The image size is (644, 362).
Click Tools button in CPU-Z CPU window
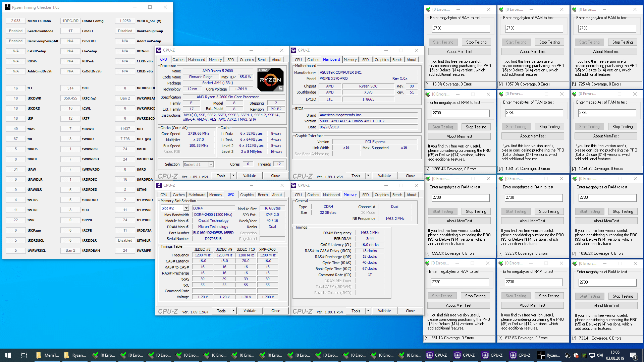tap(221, 176)
